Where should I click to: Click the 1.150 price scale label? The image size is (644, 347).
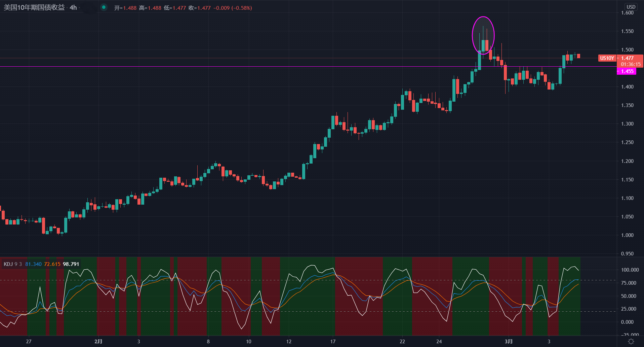click(x=627, y=180)
